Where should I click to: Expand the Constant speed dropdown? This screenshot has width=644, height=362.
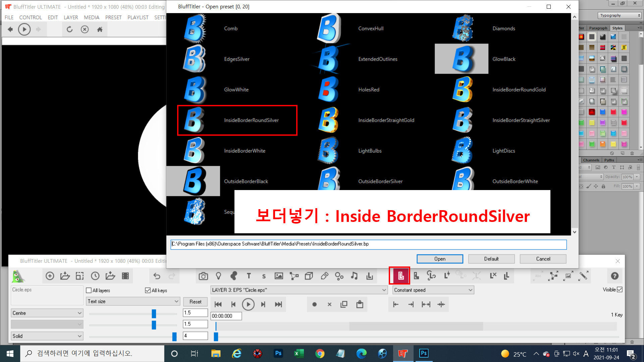pos(433,290)
